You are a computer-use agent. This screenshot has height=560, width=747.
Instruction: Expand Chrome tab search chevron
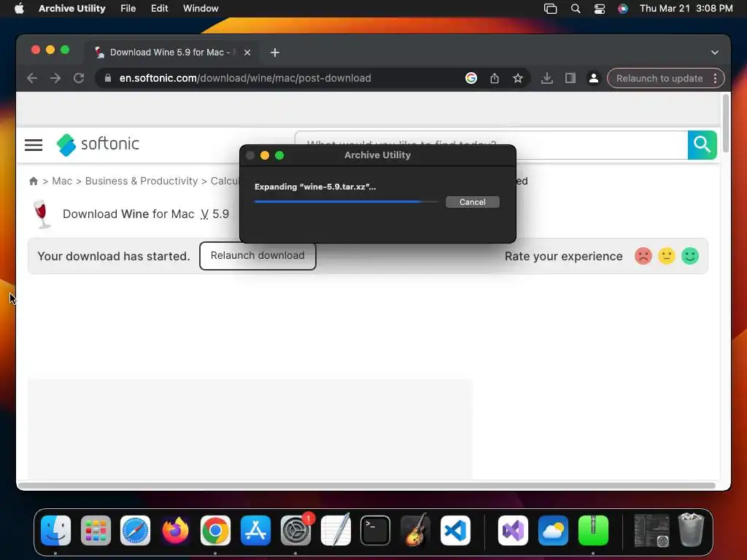(x=714, y=52)
